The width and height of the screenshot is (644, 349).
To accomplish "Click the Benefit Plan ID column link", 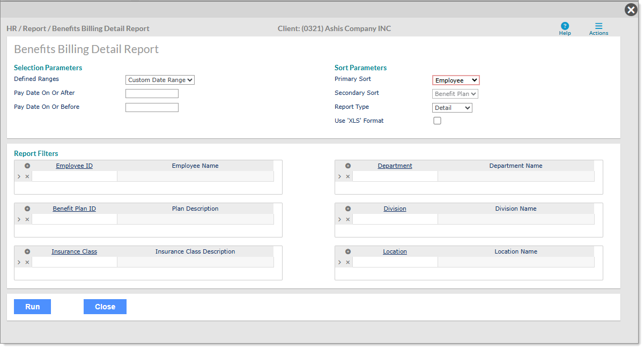I will pyautogui.click(x=74, y=209).
